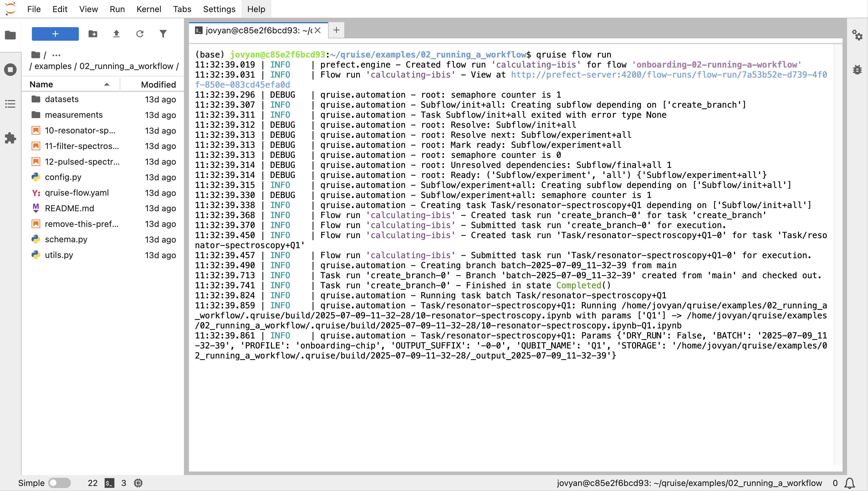Open the qruise-flow.yaml file
The width and height of the screenshot is (868, 491).
click(x=76, y=193)
